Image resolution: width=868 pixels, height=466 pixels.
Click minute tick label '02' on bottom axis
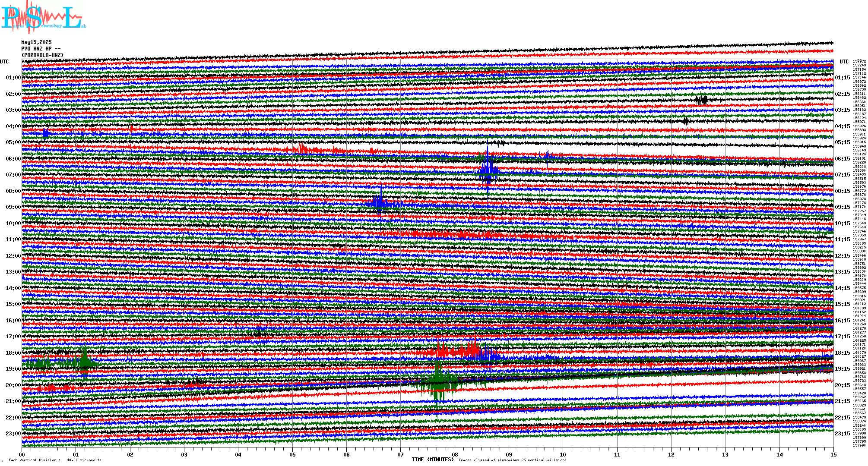point(130,454)
